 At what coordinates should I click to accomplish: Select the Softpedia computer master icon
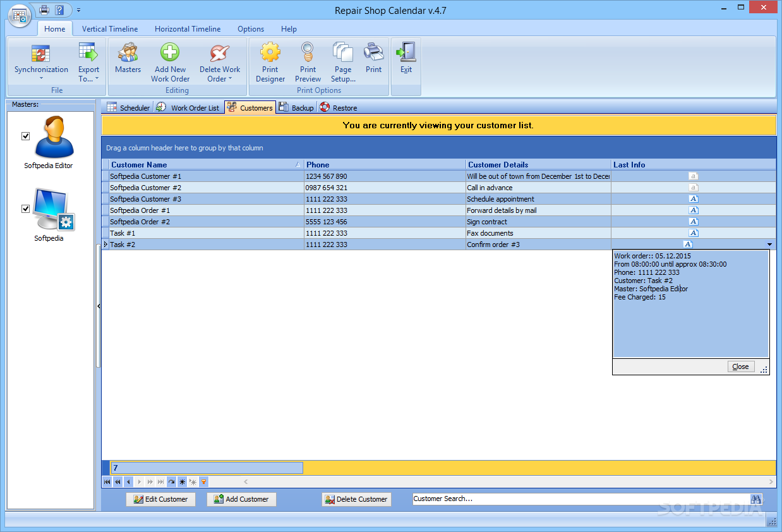[x=54, y=210]
